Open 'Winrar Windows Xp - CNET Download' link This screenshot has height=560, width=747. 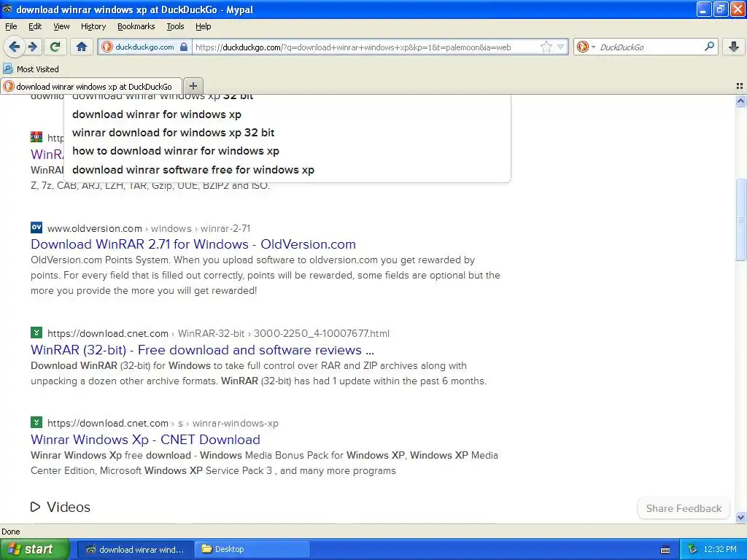coord(145,440)
